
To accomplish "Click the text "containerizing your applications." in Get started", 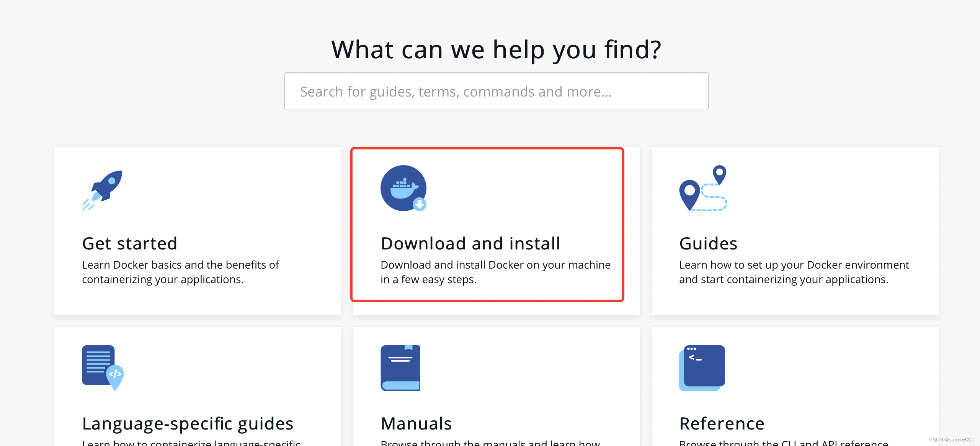I will [x=163, y=280].
